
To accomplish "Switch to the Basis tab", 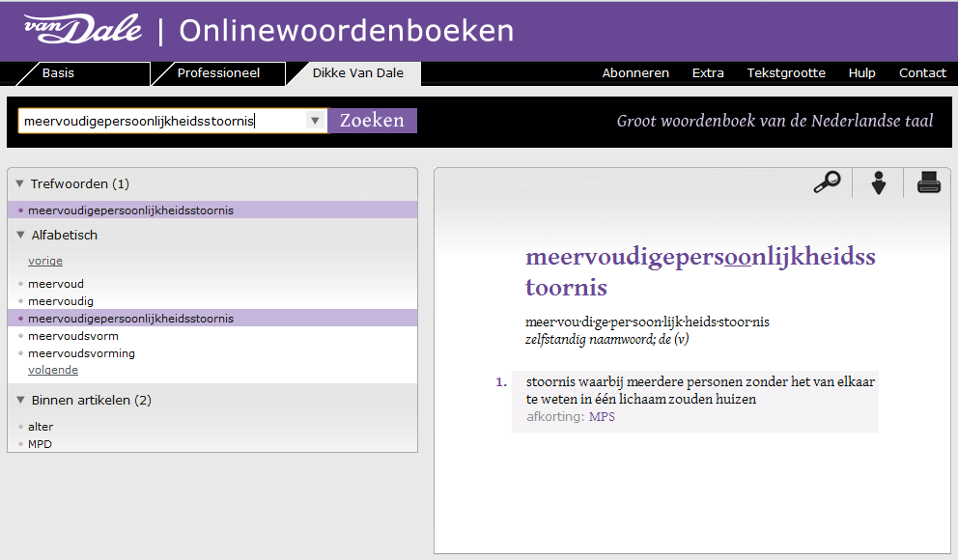I will coord(82,73).
